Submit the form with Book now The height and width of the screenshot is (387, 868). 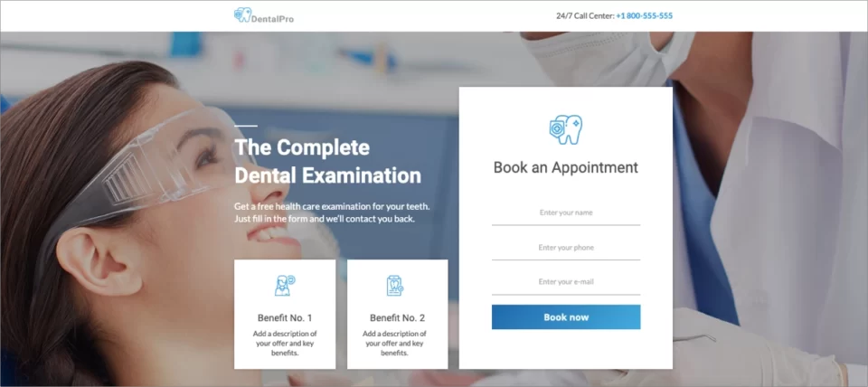coord(566,317)
